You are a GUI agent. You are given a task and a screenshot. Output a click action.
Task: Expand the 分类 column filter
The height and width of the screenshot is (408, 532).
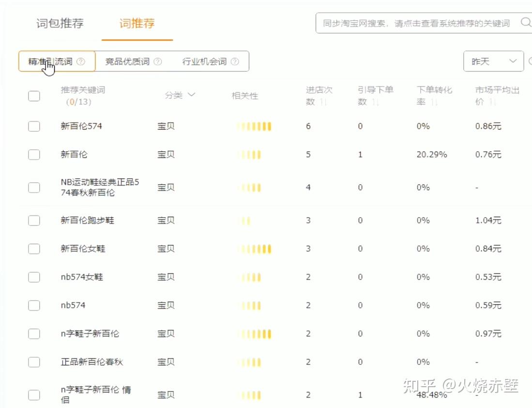pyautogui.click(x=192, y=94)
